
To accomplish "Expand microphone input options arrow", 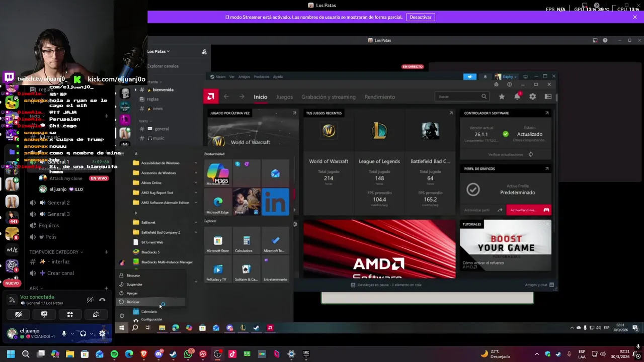I will coord(72,333).
